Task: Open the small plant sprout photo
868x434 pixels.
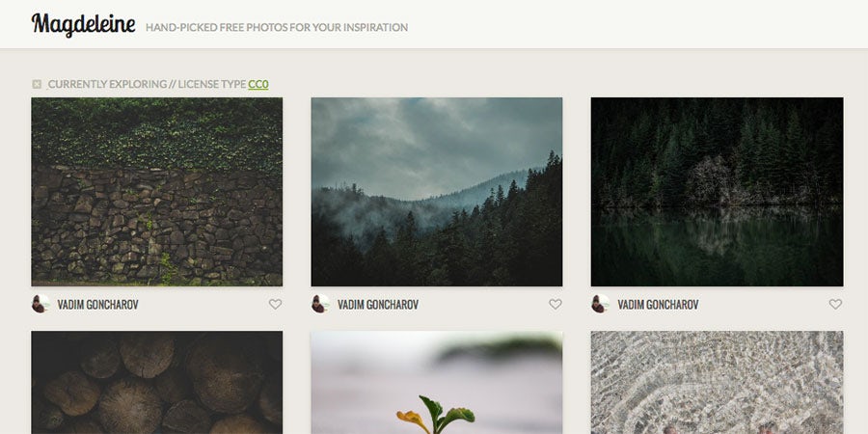Action: pyautogui.click(x=437, y=383)
